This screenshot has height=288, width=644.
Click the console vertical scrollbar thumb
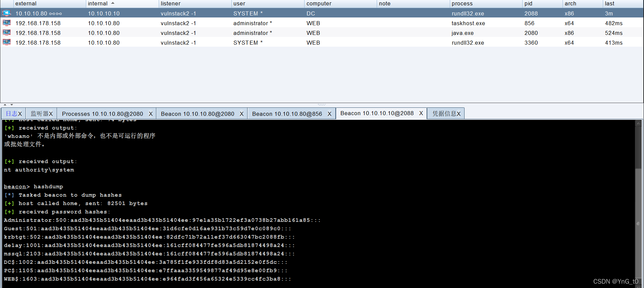[x=638, y=223]
